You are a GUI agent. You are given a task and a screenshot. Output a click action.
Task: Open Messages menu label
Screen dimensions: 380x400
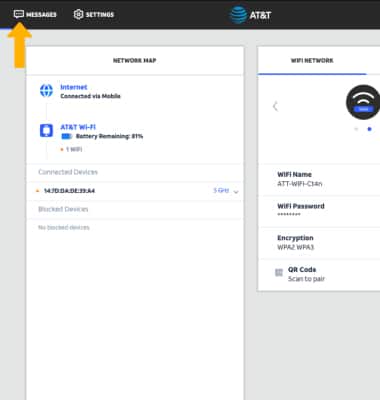pyautogui.click(x=41, y=14)
